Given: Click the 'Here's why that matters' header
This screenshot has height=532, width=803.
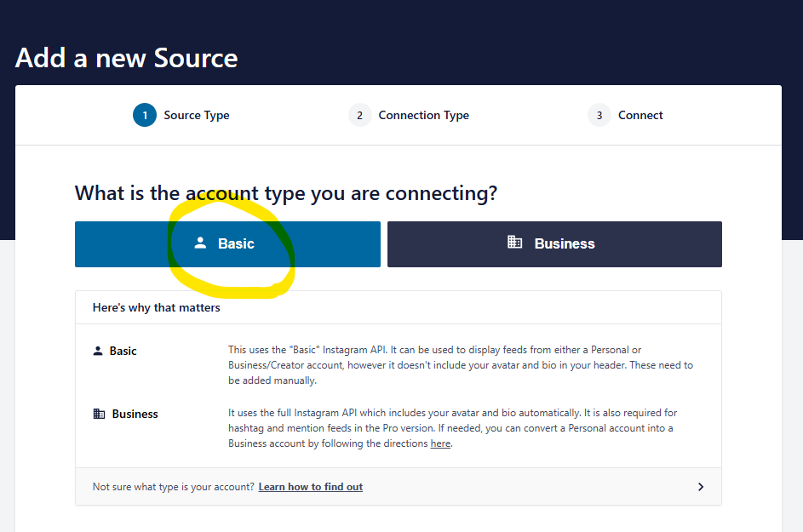Looking at the screenshot, I should click(156, 308).
